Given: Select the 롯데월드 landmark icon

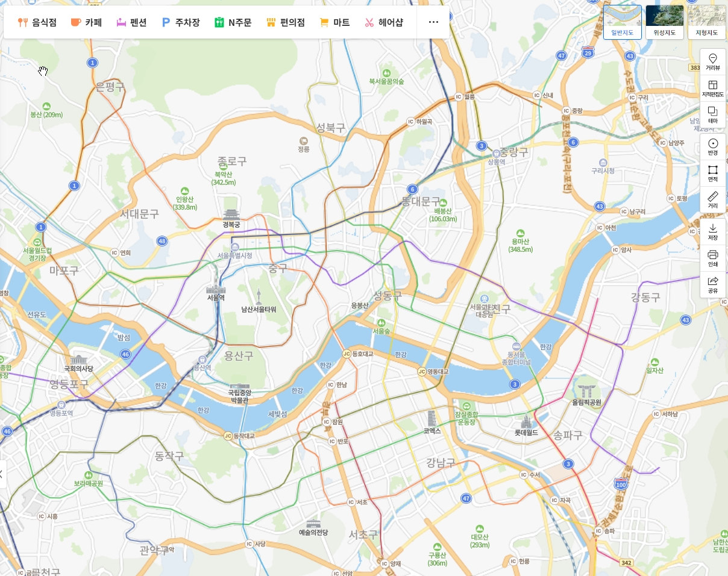Looking at the screenshot, I should (526, 422).
